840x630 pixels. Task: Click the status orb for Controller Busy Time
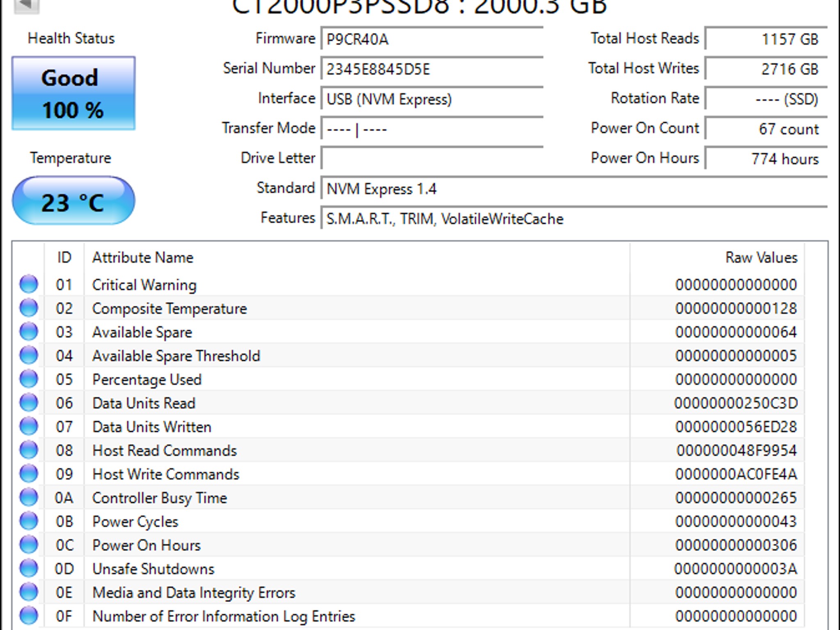point(29,497)
